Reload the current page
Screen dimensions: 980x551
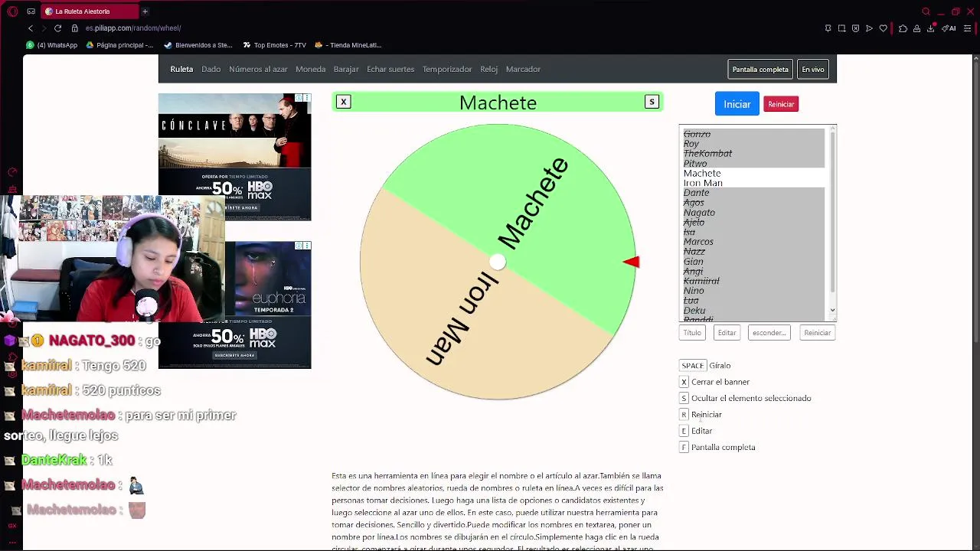57,28
